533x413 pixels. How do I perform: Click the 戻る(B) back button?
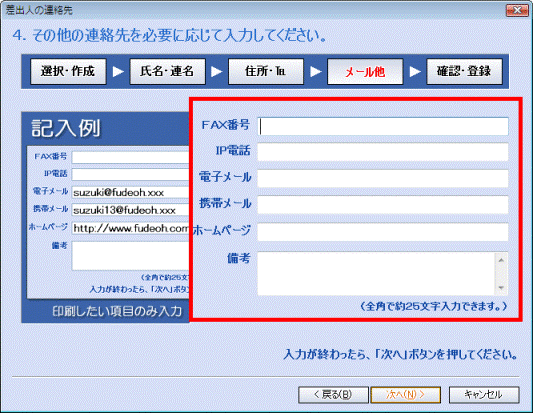point(333,395)
